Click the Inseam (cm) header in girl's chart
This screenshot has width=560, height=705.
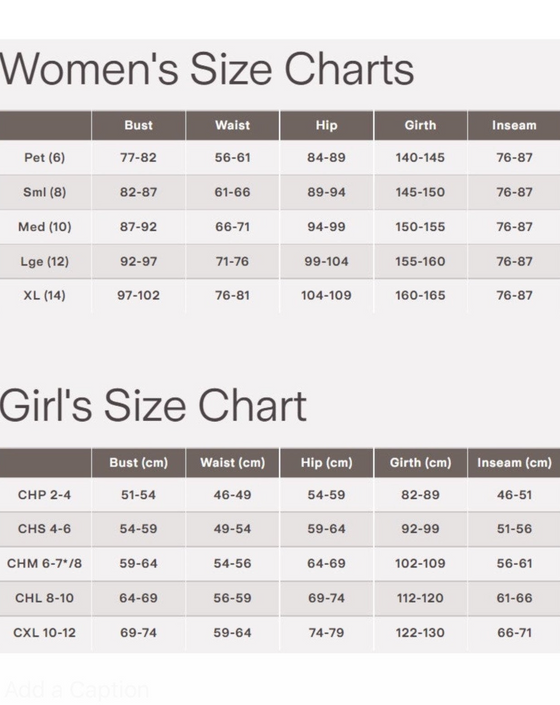514,462
